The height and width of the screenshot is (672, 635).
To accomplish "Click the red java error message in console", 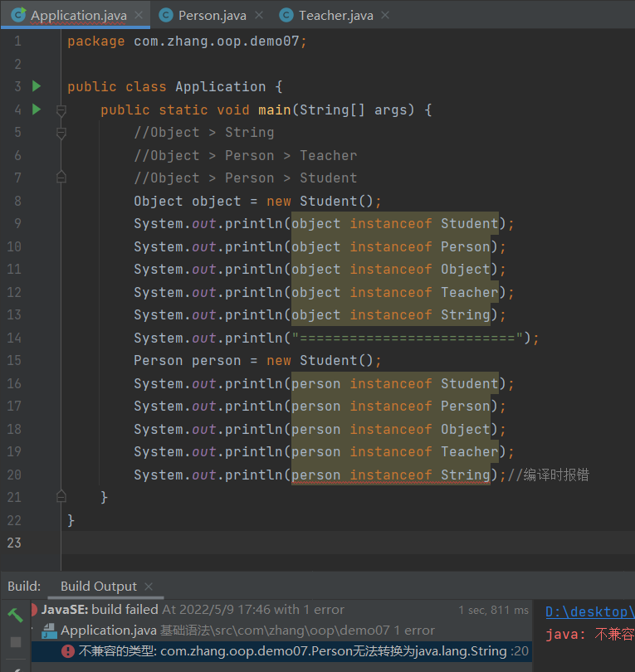I will (589, 634).
